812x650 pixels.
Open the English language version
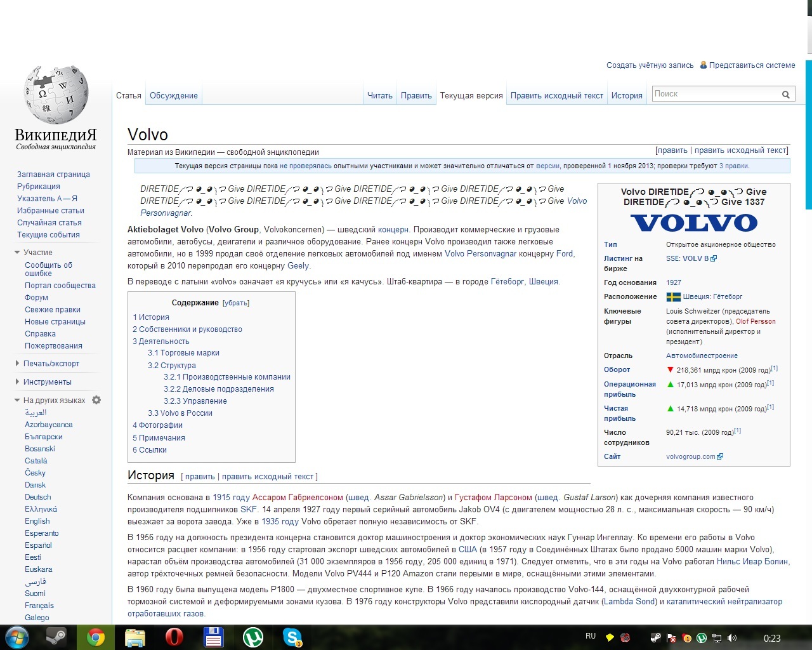[37, 521]
